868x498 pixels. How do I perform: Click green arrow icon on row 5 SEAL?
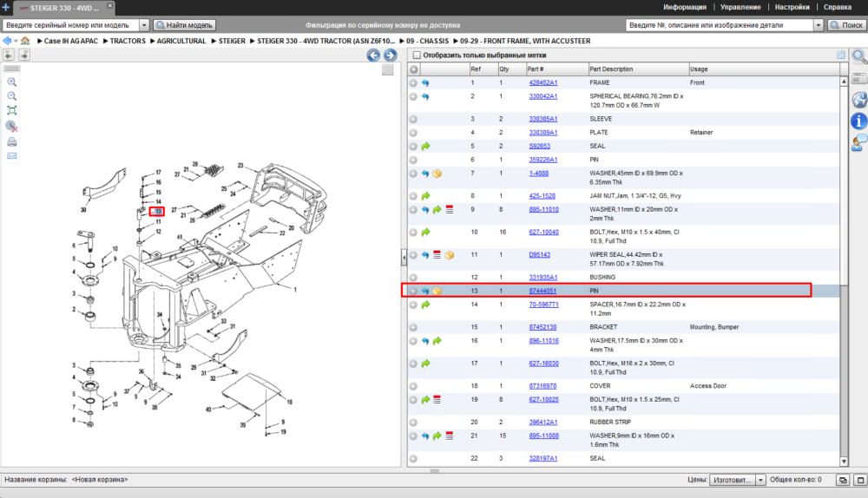pyautogui.click(x=425, y=147)
